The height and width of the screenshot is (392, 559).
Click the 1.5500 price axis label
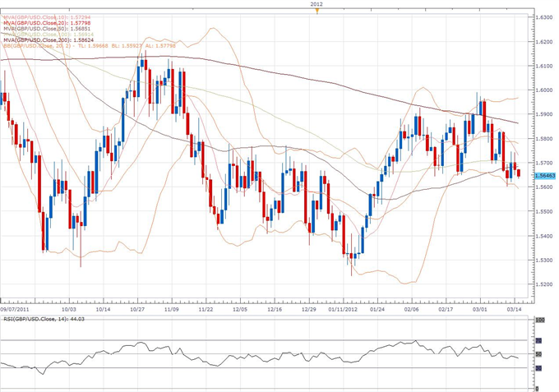click(544, 211)
